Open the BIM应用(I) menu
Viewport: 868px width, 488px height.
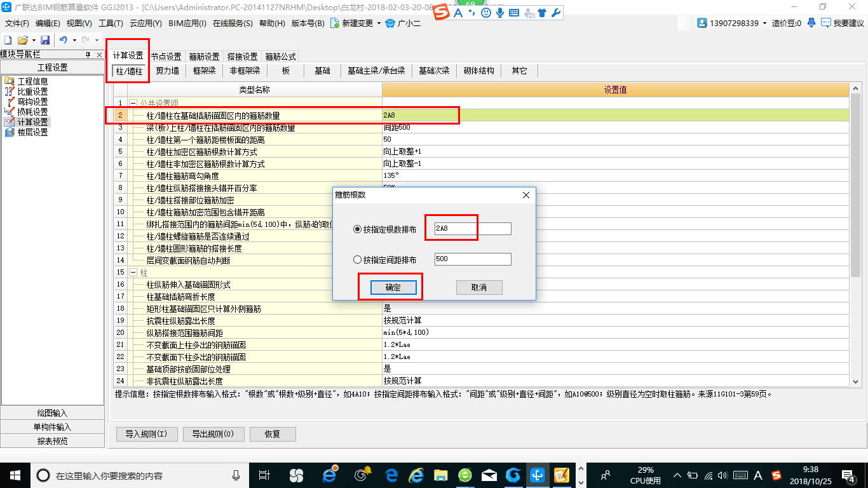tap(187, 24)
